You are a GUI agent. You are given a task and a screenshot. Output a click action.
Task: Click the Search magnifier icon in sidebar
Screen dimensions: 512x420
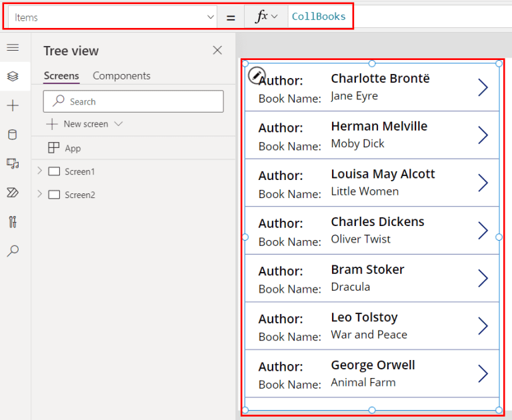click(x=13, y=251)
